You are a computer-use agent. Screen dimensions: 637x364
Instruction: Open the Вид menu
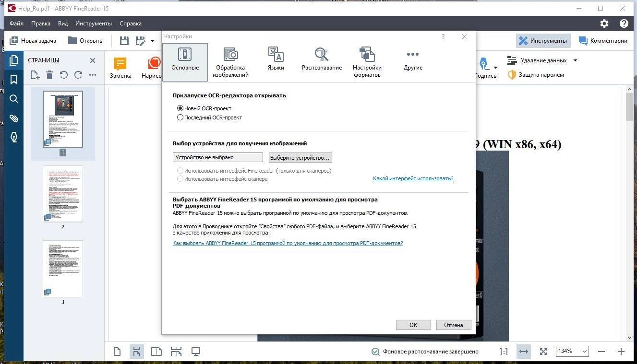point(63,23)
